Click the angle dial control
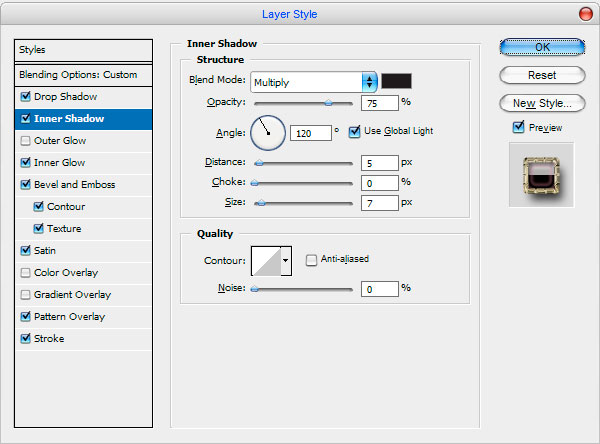The height and width of the screenshot is (444, 600). click(x=268, y=133)
